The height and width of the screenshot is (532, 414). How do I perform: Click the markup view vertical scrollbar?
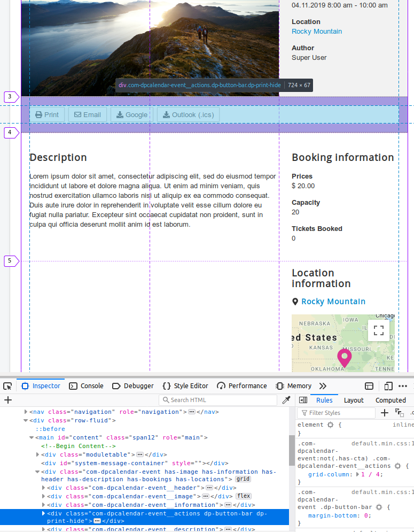[x=292, y=449]
